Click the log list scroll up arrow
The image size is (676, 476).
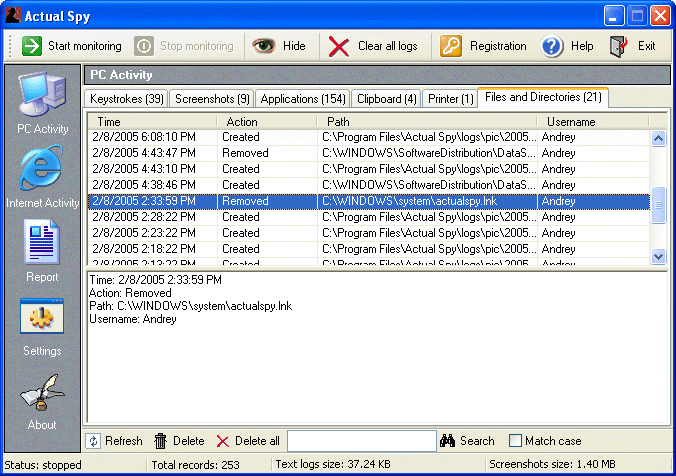[658, 138]
